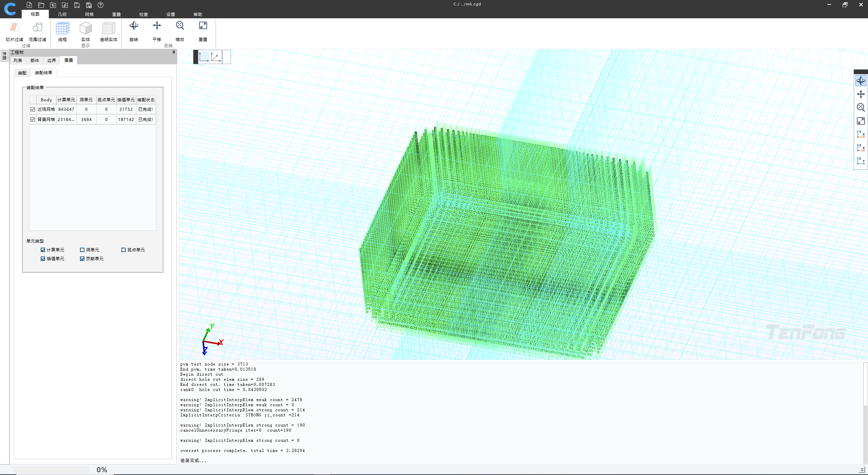Click the 装配状态 column header
This screenshot has width=868, height=475.
coord(146,100)
